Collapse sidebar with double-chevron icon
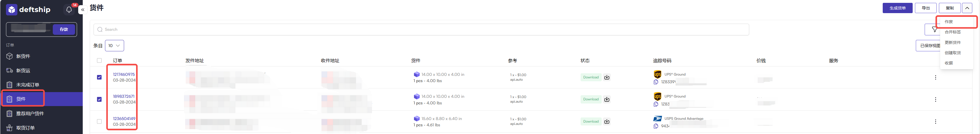 click(x=82, y=9)
